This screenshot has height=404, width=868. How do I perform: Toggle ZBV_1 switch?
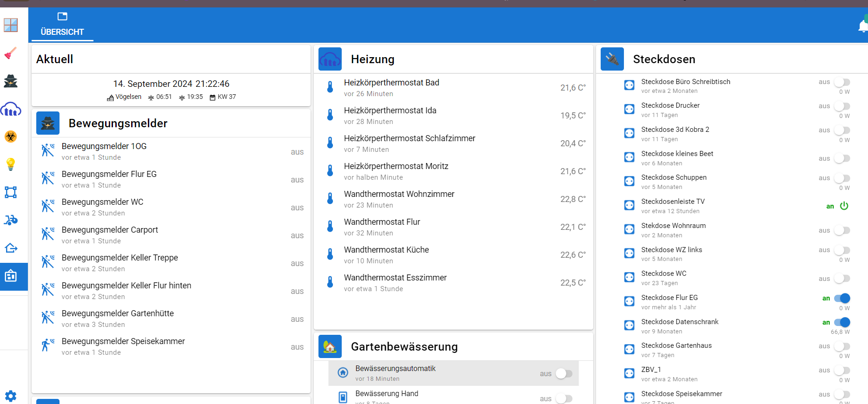click(x=842, y=371)
